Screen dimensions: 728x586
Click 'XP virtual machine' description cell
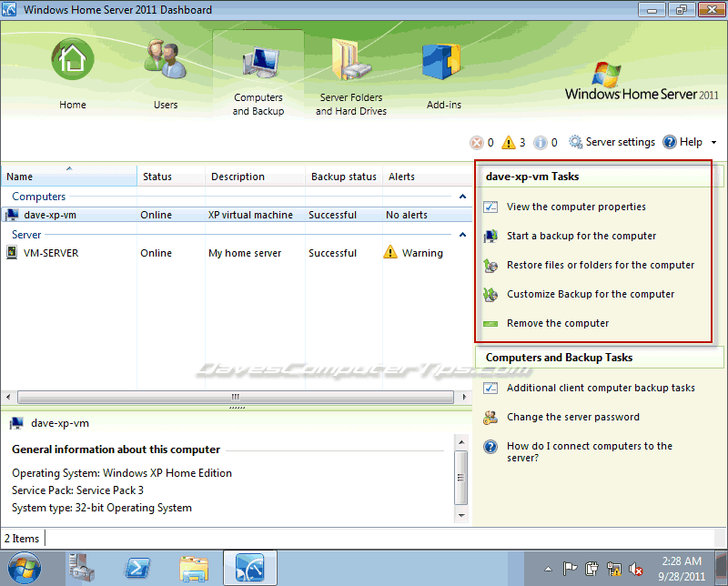click(250, 215)
